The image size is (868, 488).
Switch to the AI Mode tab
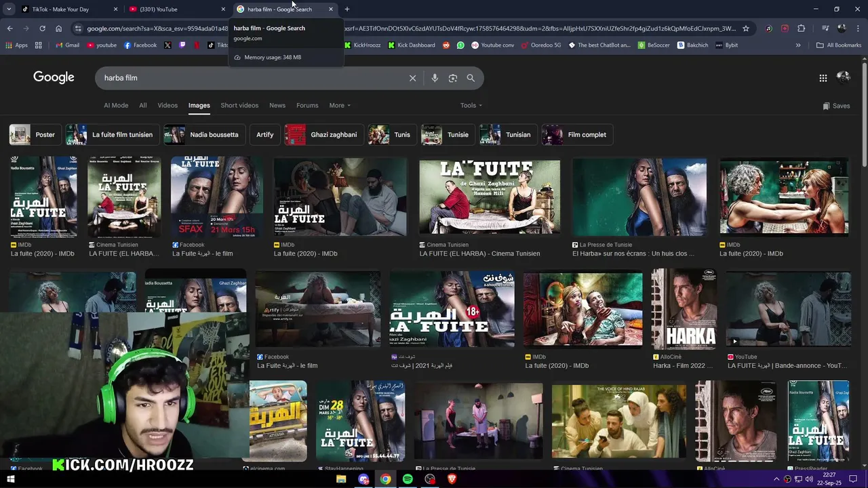click(116, 105)
